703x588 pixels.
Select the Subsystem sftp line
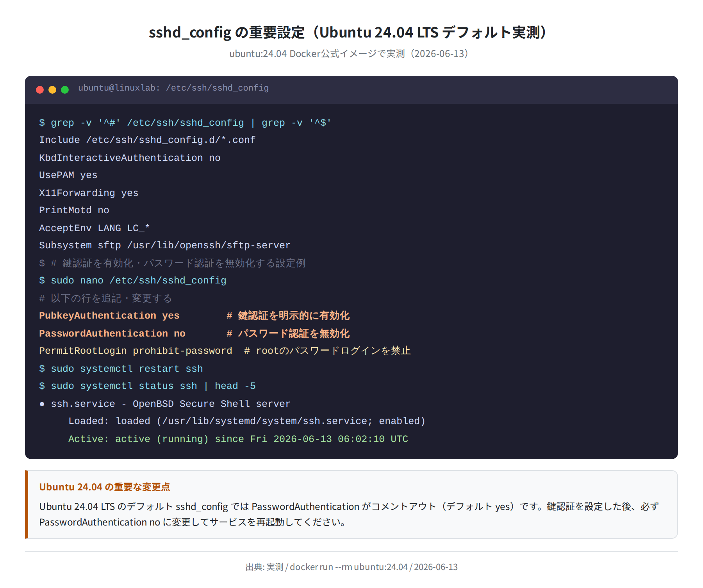165,245
